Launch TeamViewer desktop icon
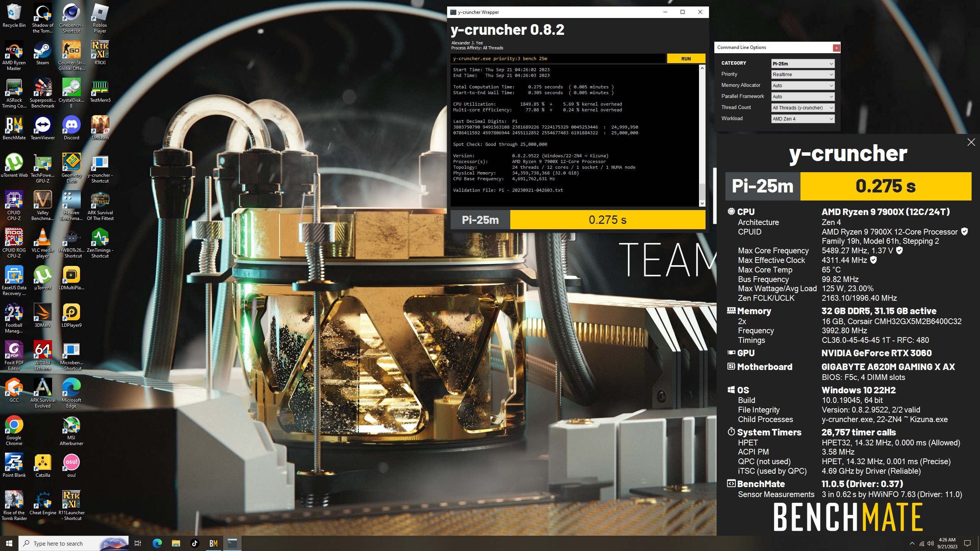Screen dimensions: 980x551 [42, 129]
